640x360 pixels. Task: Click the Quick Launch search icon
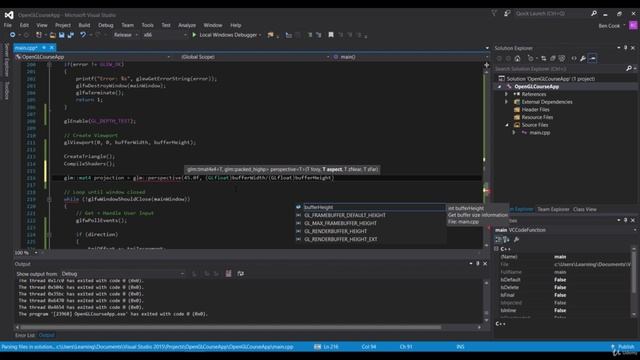coord(594,13)
